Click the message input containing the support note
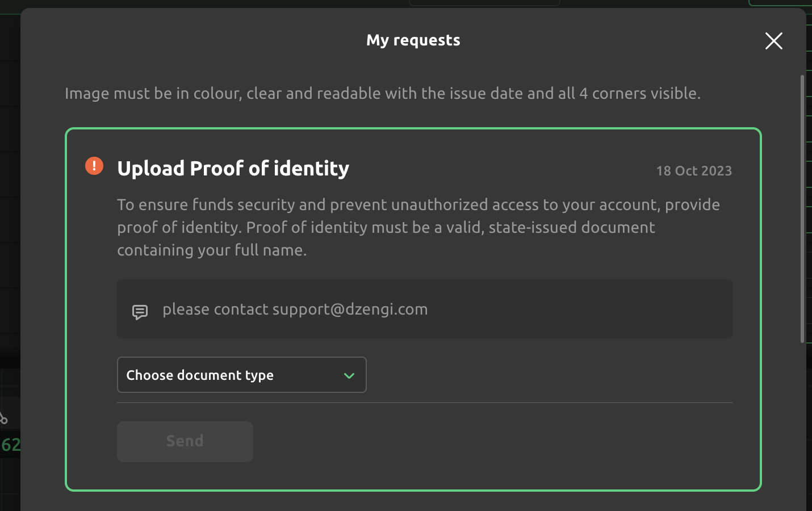The width and height of the screenshot is (812, 511). point(425,309)
